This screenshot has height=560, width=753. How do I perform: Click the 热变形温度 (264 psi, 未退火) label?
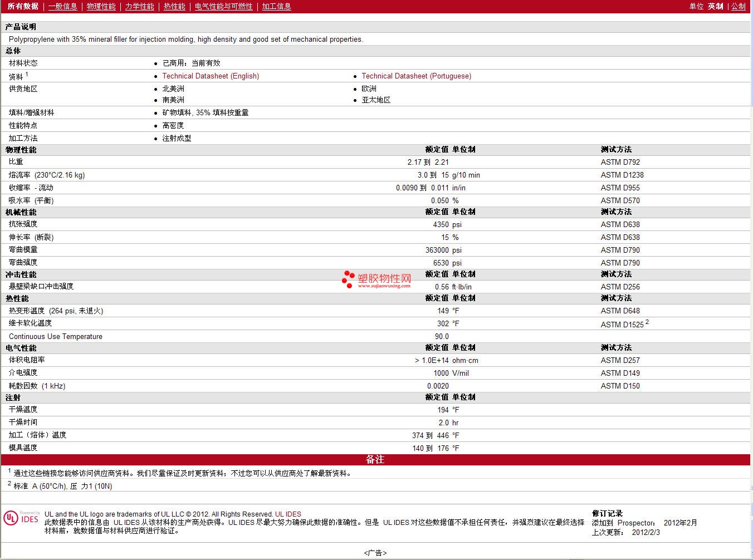[x=56, y=311]
